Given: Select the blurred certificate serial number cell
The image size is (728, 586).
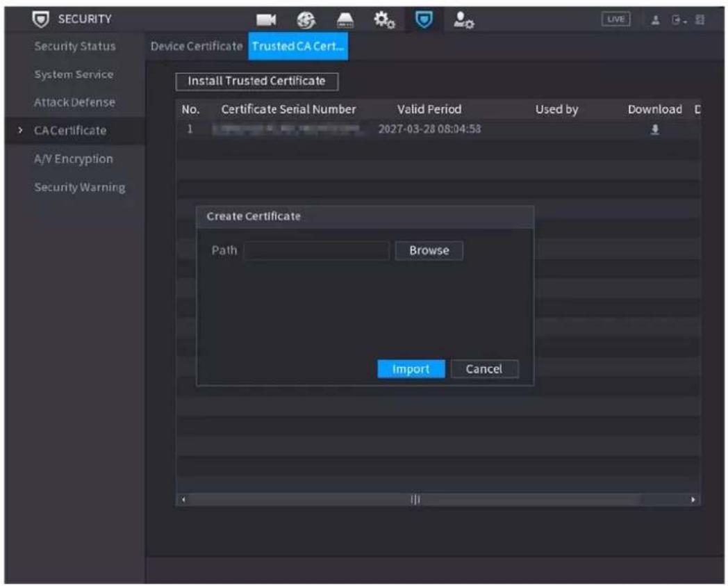Looking at the screenshot, I should click(288, 129).
